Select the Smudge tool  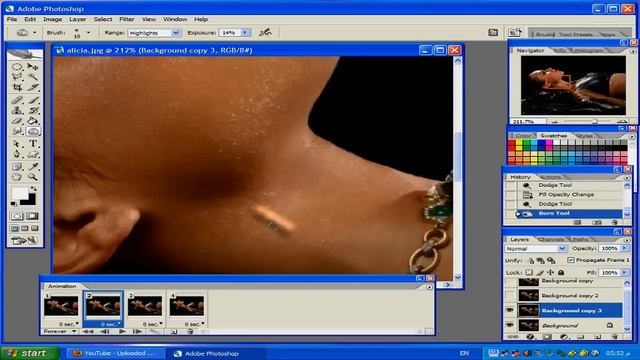pyautogui.click(x=17, y=131)
